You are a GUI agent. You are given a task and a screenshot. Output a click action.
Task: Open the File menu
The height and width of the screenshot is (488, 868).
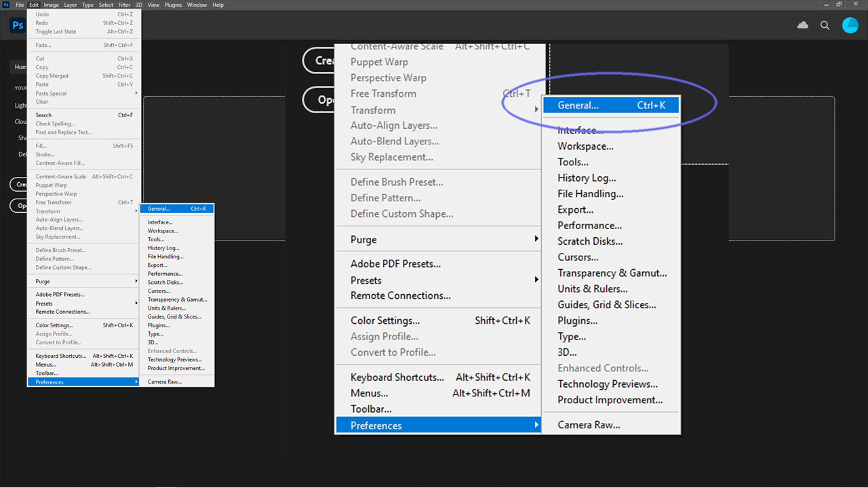pos(20,5)
